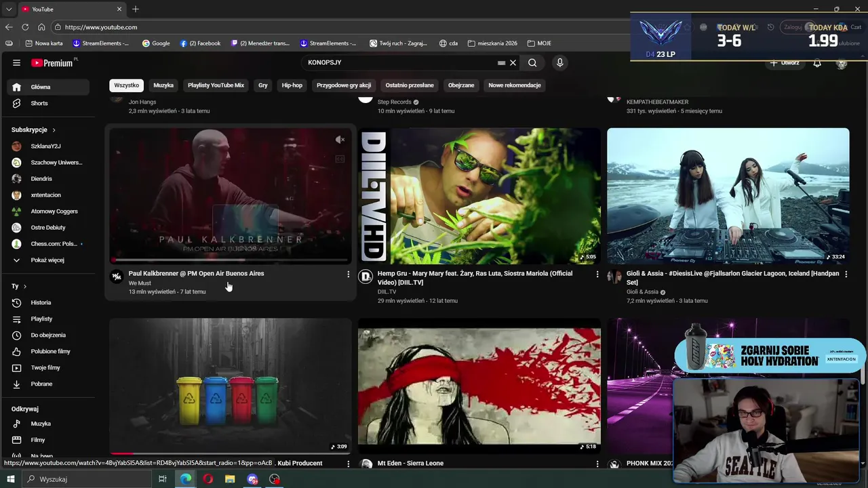Viewport: 868px width, 488px height.
Task: Open a new browser tab
Action: [136, 9]
